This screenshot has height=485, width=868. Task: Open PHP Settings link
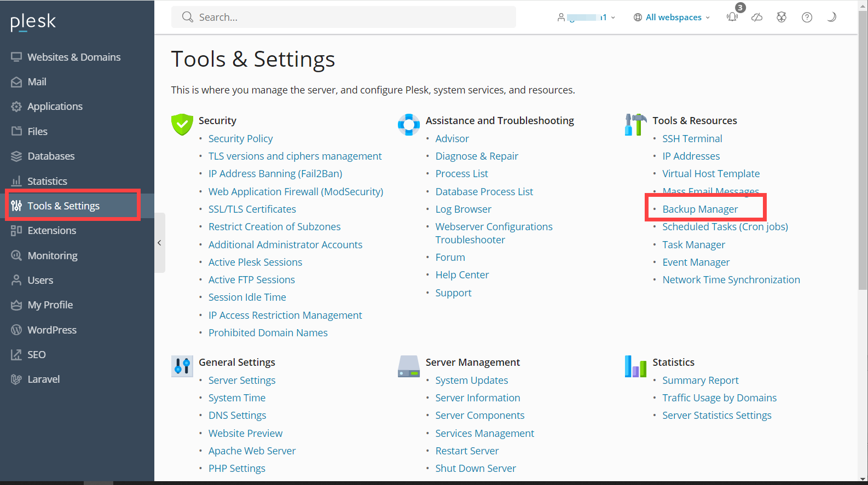tap(236, 469)
